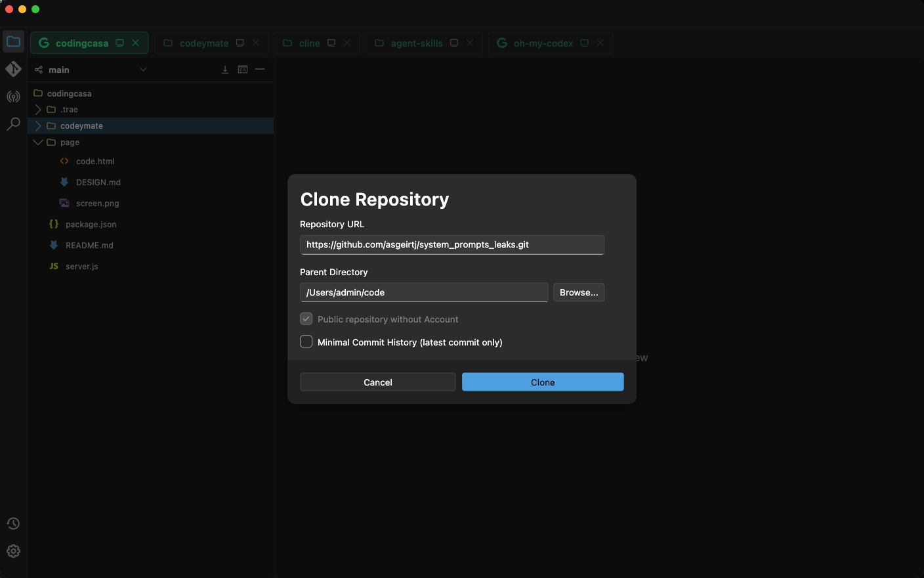The image size is (924, 578).
Task: Click the package.json braces icon
Action: (x=54, y=224)
